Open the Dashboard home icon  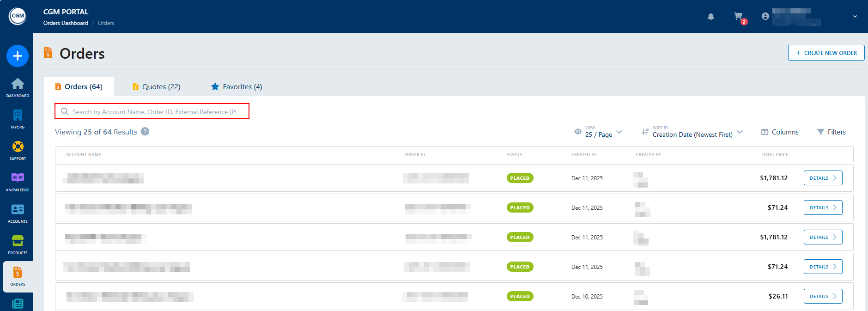tap(18, 87)
